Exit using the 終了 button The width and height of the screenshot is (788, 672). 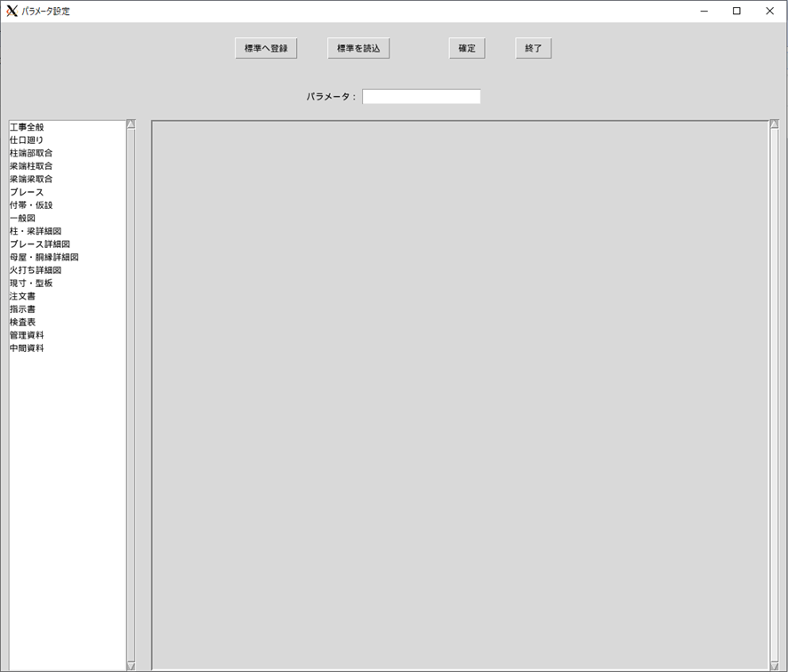tap(534, 48)
